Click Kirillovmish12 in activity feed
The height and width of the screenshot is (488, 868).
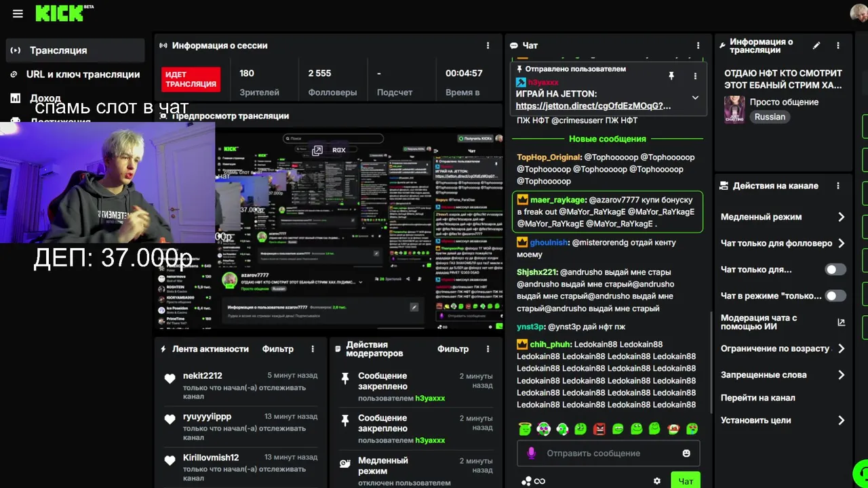click(x=211, y=457)
